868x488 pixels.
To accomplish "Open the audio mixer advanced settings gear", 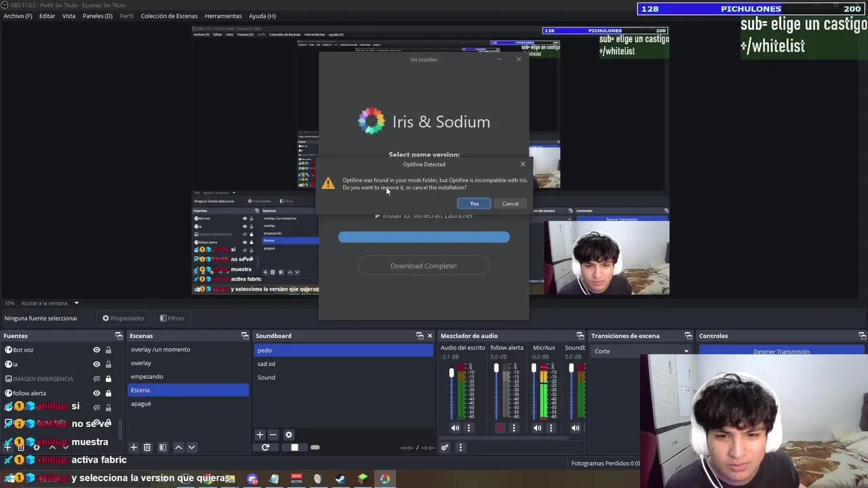I will (x=445, y=447).
